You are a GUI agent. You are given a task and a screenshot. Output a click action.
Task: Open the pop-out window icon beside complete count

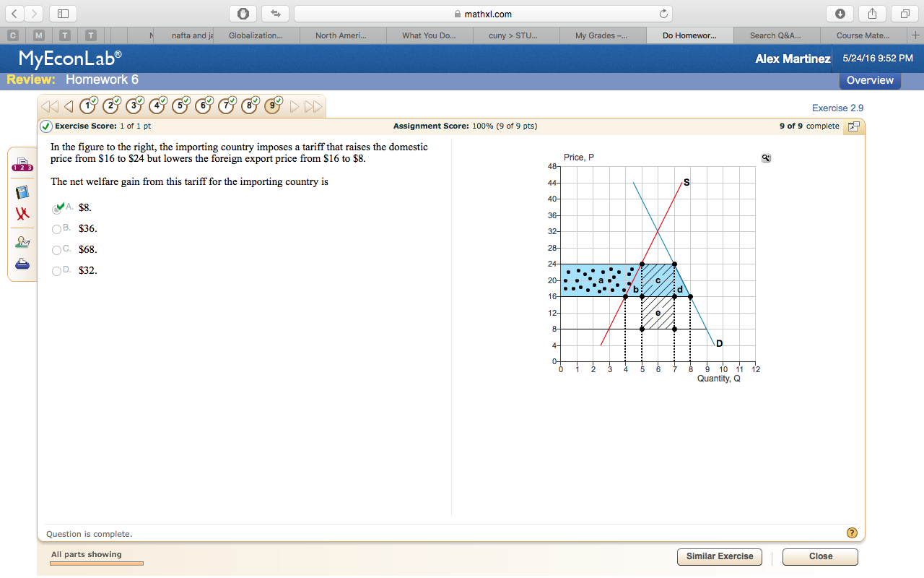point(853,126)
